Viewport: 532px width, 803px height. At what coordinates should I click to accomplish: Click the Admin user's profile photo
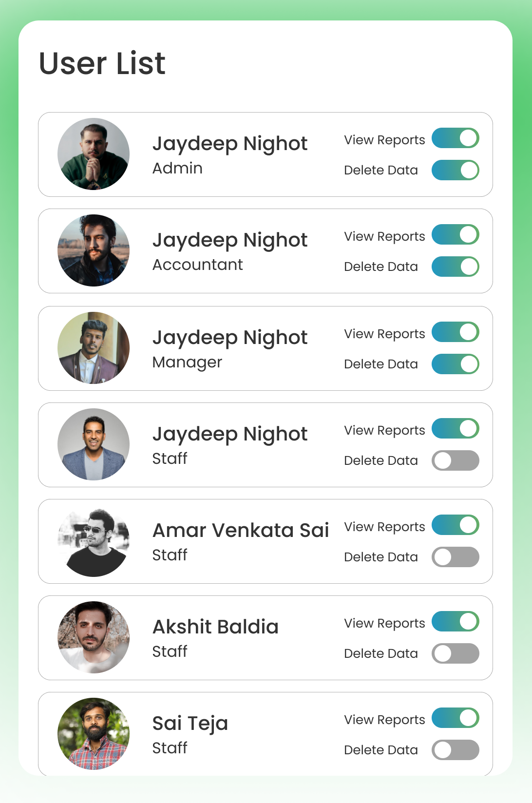94,154
